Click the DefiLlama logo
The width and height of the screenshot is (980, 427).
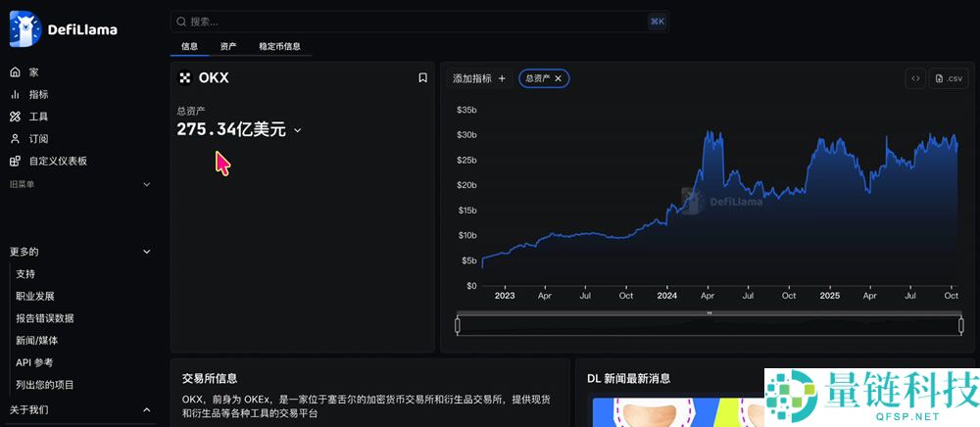pyautogui.click(x=63, y=28)
